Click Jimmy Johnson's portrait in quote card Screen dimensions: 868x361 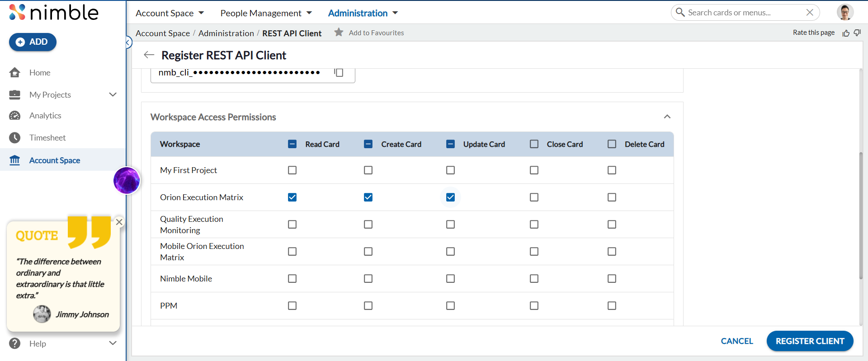point(42,314)
